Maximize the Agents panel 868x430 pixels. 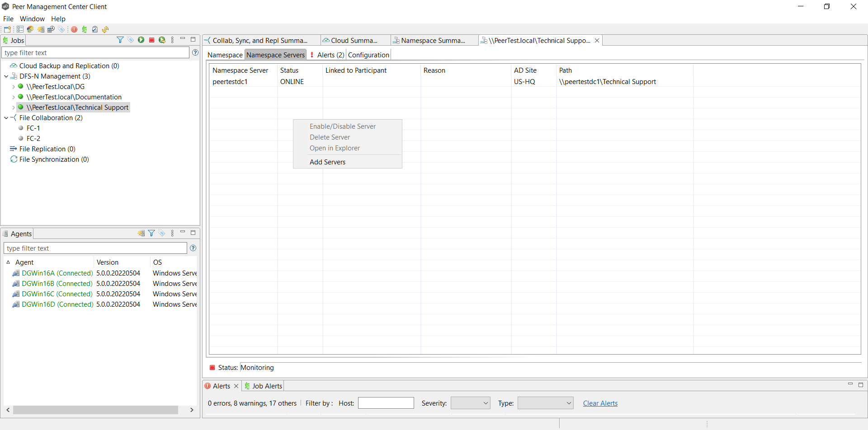point(193,233)
